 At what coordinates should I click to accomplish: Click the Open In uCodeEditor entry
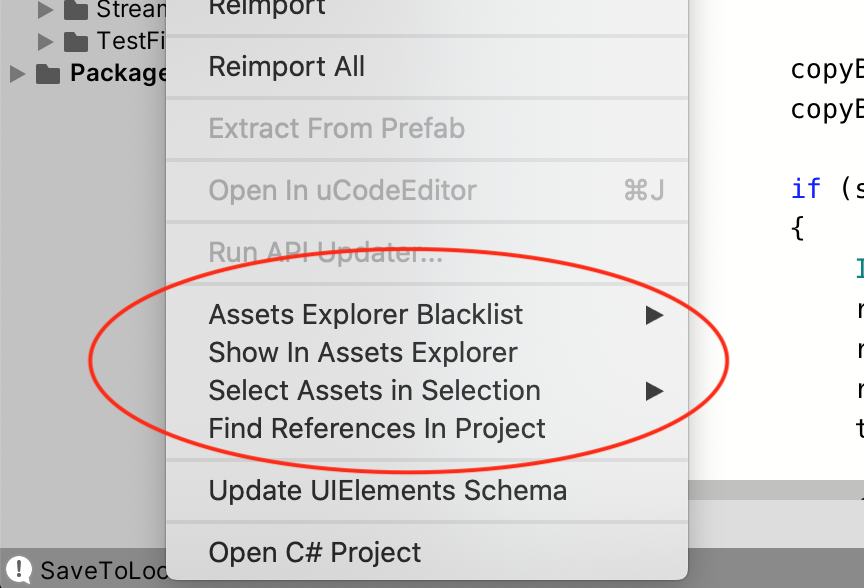[x=427, y=191]
